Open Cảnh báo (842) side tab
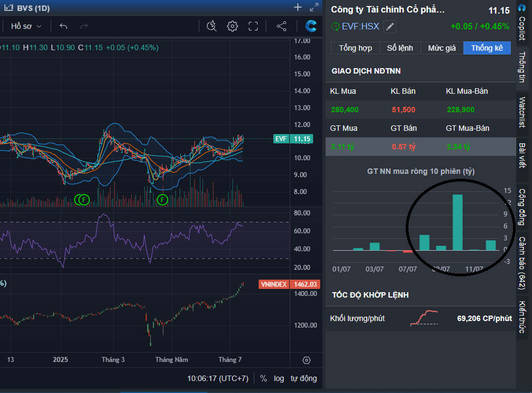The image size is (532, 393). (x=522, y=263)
